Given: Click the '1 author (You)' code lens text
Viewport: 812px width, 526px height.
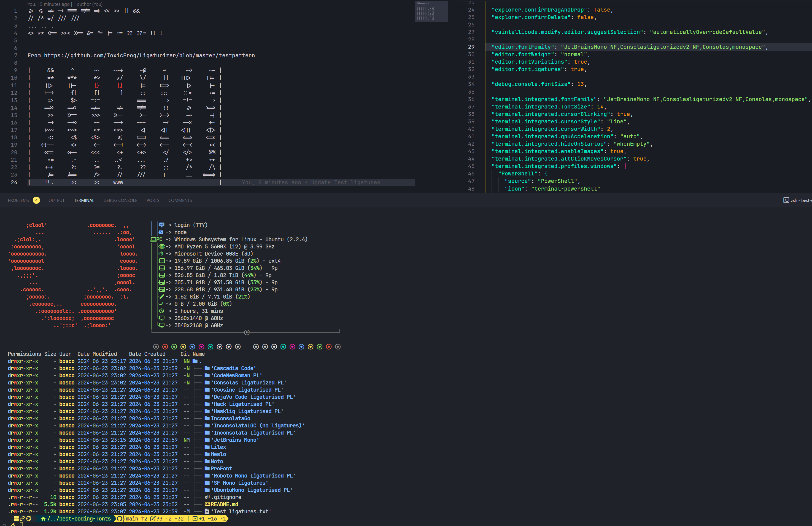Looking at the screenshot, I should pos(88,4).
